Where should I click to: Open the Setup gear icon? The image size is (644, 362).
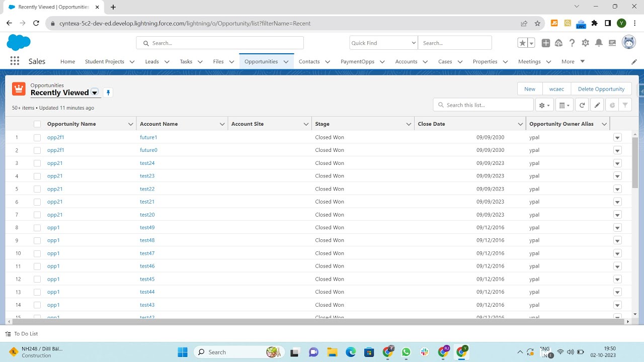(585, 43)
